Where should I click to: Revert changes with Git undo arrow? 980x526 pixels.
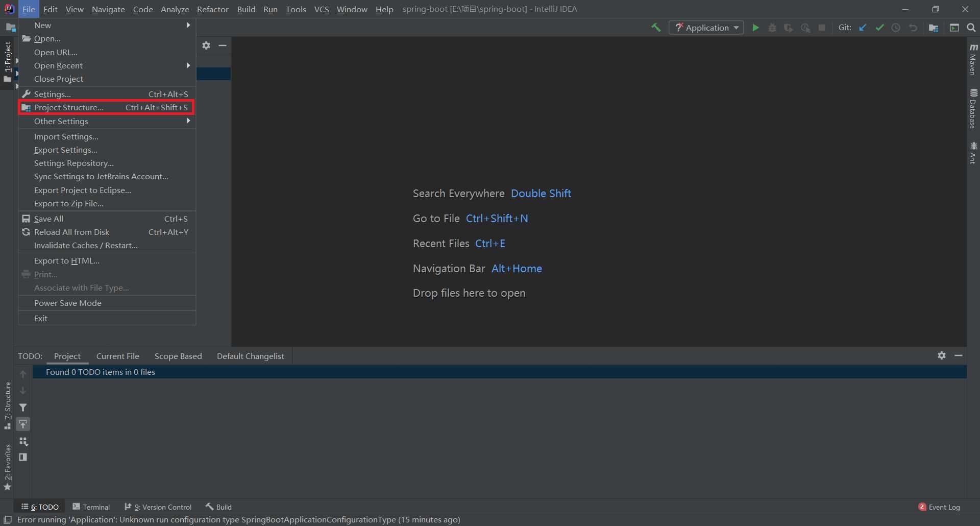pyautogui.click(x=913, y=28)
